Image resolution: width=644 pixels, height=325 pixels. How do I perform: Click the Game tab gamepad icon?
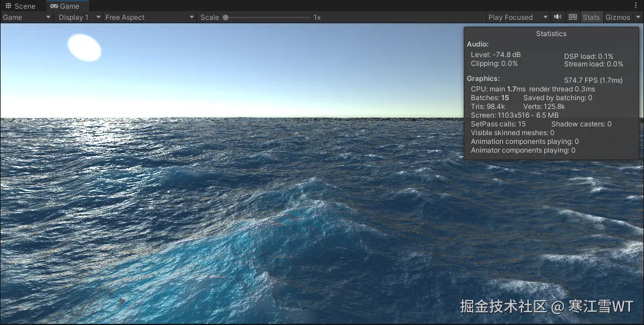[x=54, y=6]
